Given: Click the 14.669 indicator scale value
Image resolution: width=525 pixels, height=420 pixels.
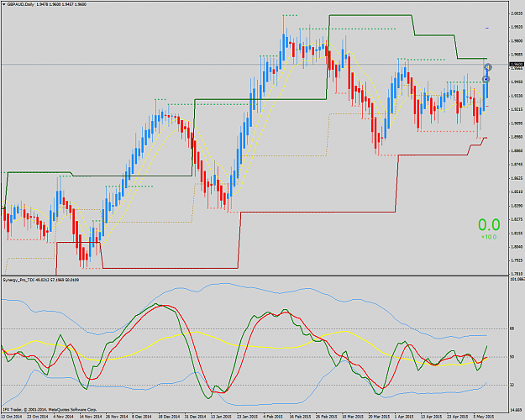Looking at the screenshot, I should (516, 410).
